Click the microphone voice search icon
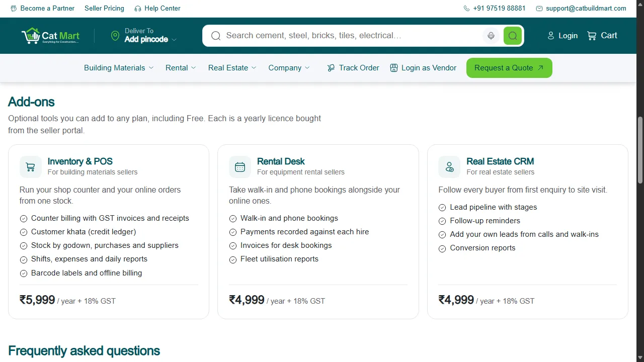The height and width of the screenshot is (362, 644). pyautogui.click(x=491, y=36)
